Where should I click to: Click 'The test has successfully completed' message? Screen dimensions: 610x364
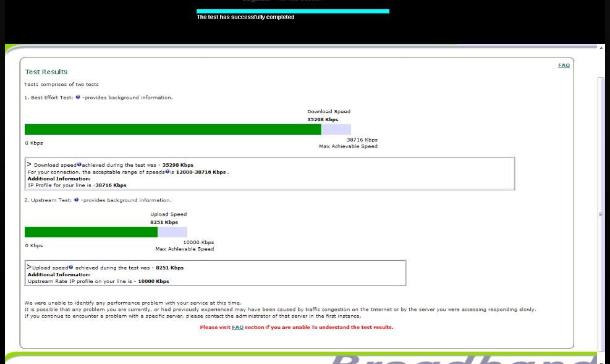pos(245,17)
